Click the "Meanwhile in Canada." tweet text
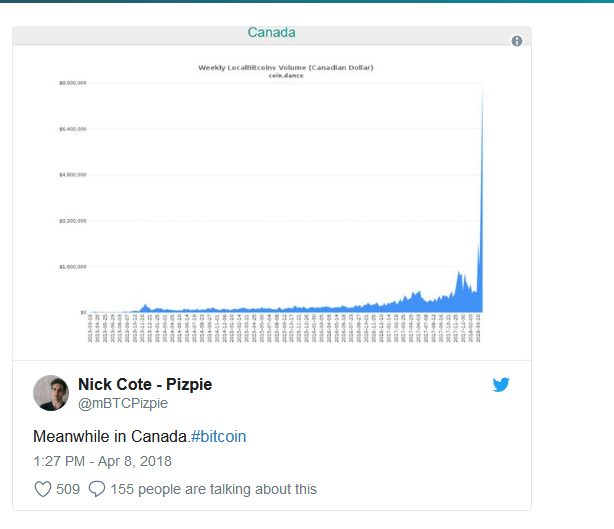Viewport: 614px width, 529px height. point(110,437)
